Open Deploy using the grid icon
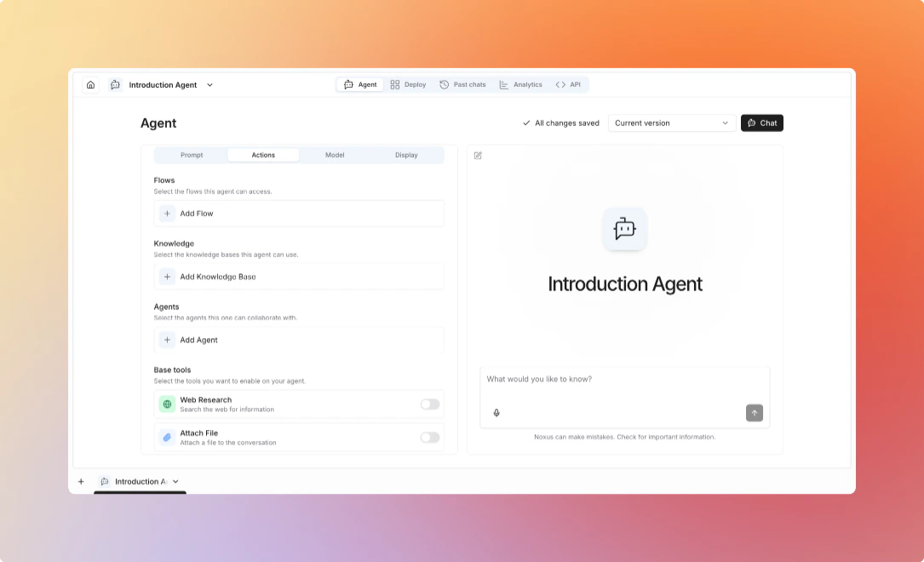This screenshot has width=924, height=562. pyautogui.click(x=394, y=84)
